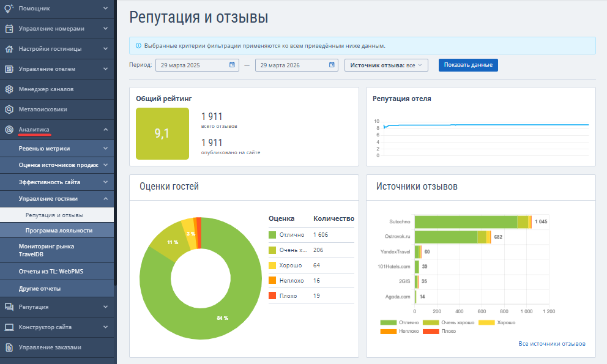This screenshot has width=607, height=364.
Task: Click the Менеджер каналов hexagon icon
Action: point(9,89)
